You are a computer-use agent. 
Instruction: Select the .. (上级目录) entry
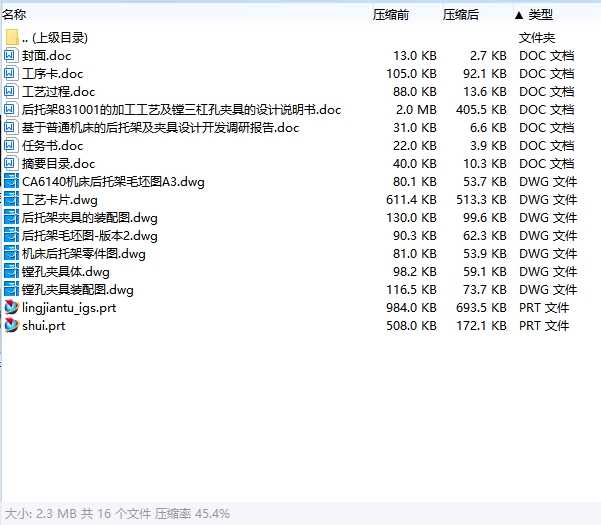[55, 38]
